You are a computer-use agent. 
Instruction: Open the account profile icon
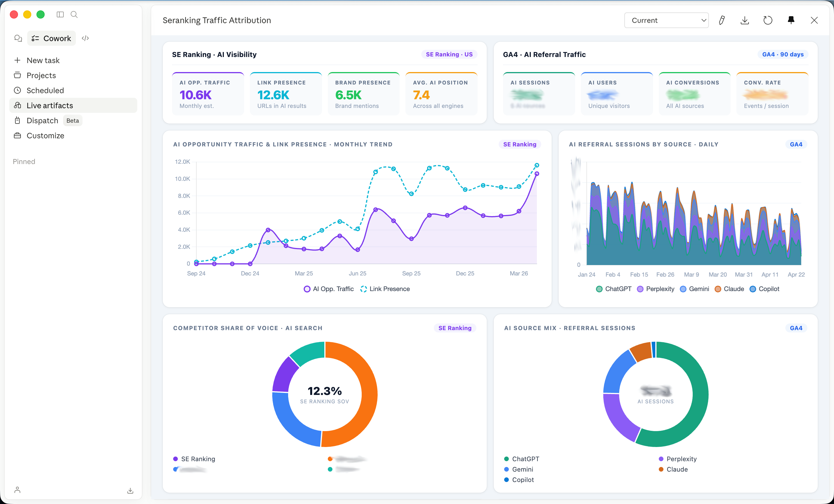point(18,490)
